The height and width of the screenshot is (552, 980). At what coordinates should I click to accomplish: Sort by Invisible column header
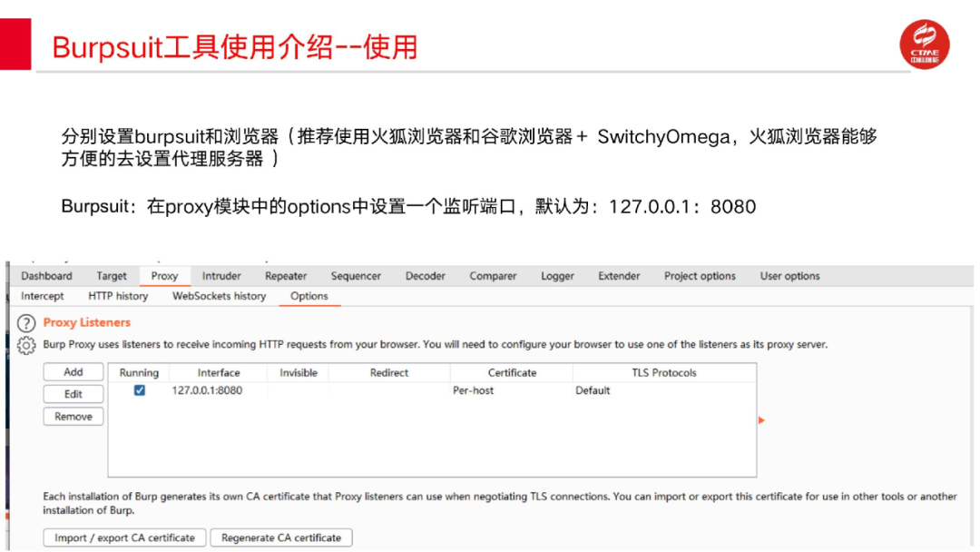(x=299, y=372)
